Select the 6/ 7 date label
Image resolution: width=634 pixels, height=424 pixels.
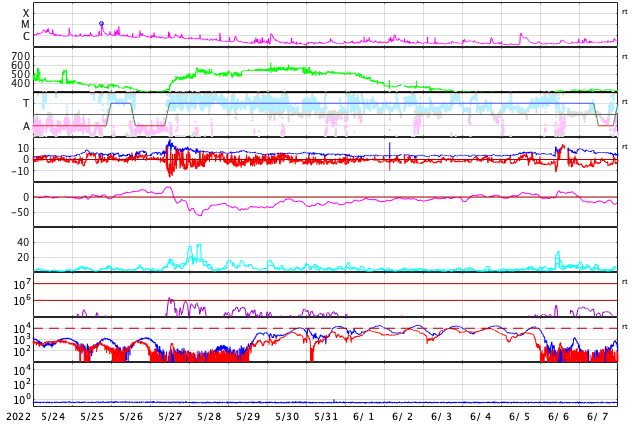(598, 416)
